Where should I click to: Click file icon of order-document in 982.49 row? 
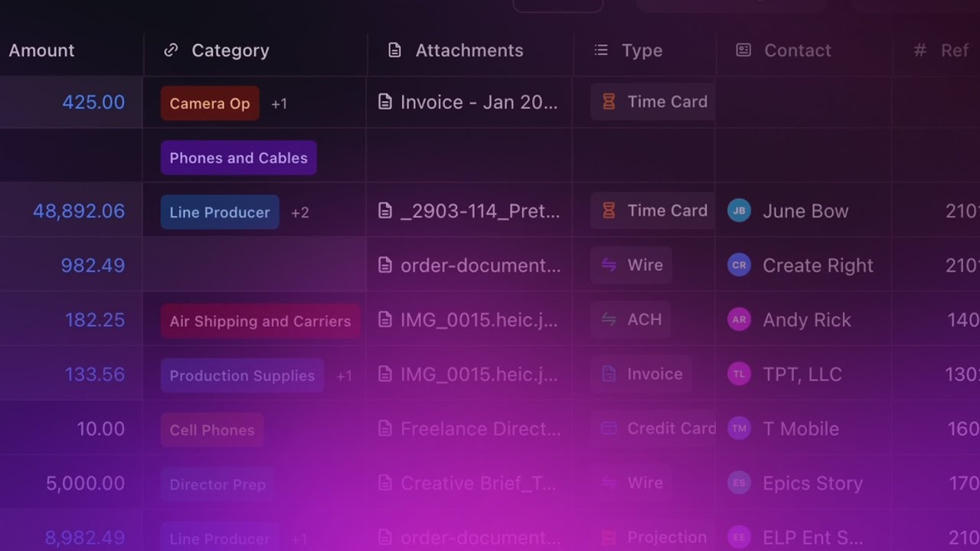[385, 266]
